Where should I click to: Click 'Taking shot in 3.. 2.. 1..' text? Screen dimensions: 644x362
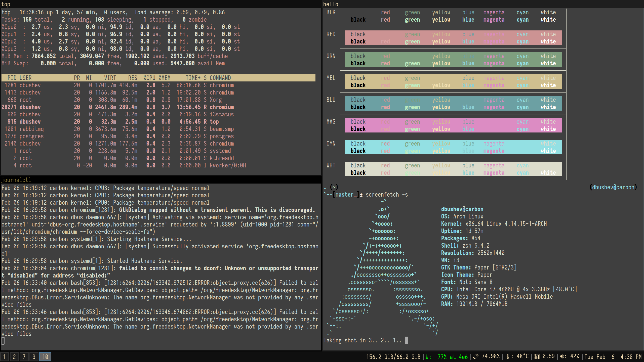[x=363, y=340]
